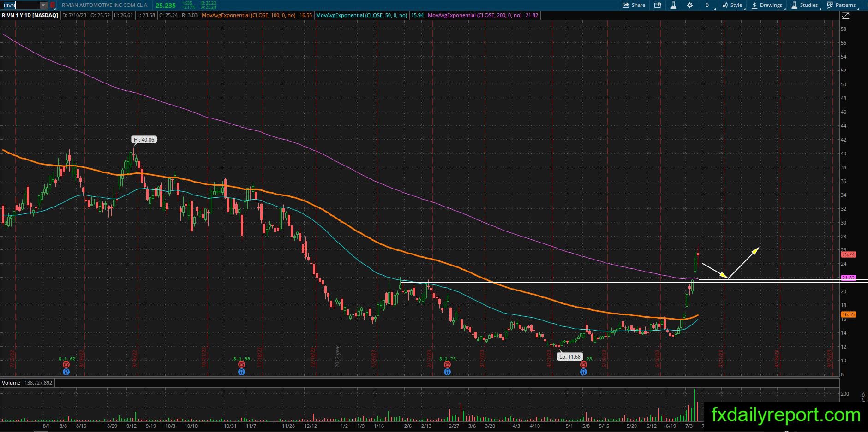Expand the symbol selector dropdown arrow
This screenshot has height=432, width=868.
click(x=43, y=5)
